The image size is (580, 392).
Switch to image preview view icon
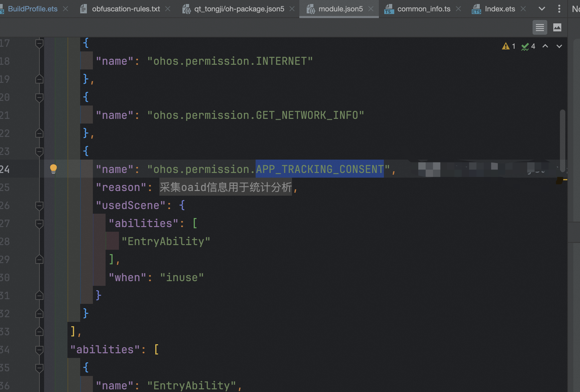(557, 27)
